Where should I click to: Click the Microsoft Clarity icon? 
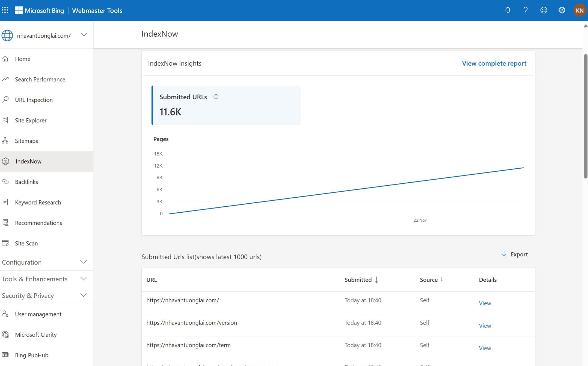tap(5, 335)
